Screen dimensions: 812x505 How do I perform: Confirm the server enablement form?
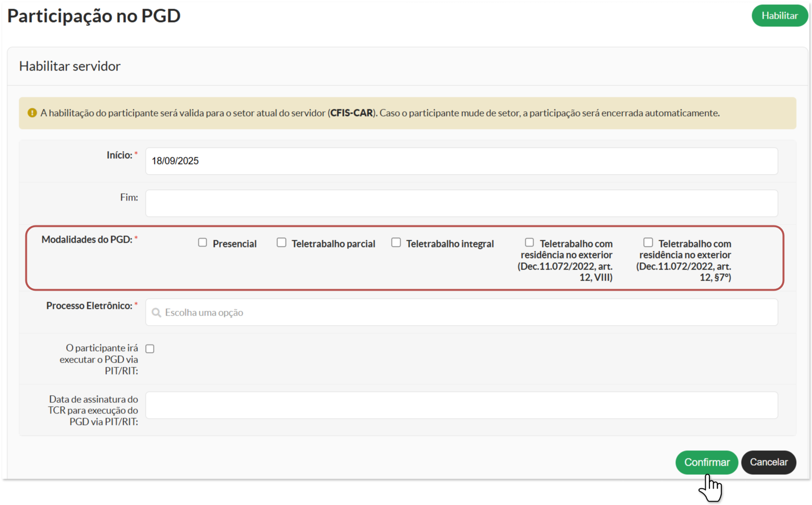click(x=707, y=462)
